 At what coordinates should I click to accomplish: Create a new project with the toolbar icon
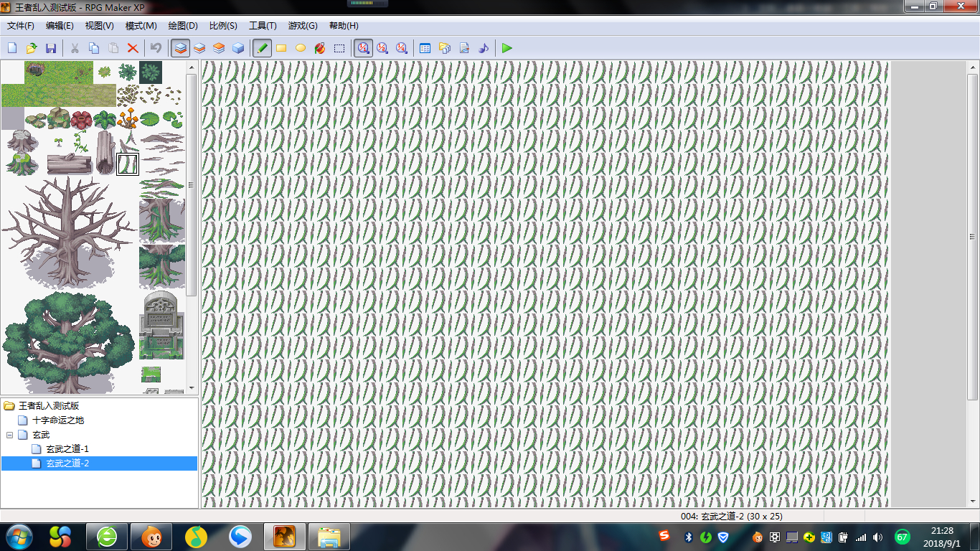point(12,48)
